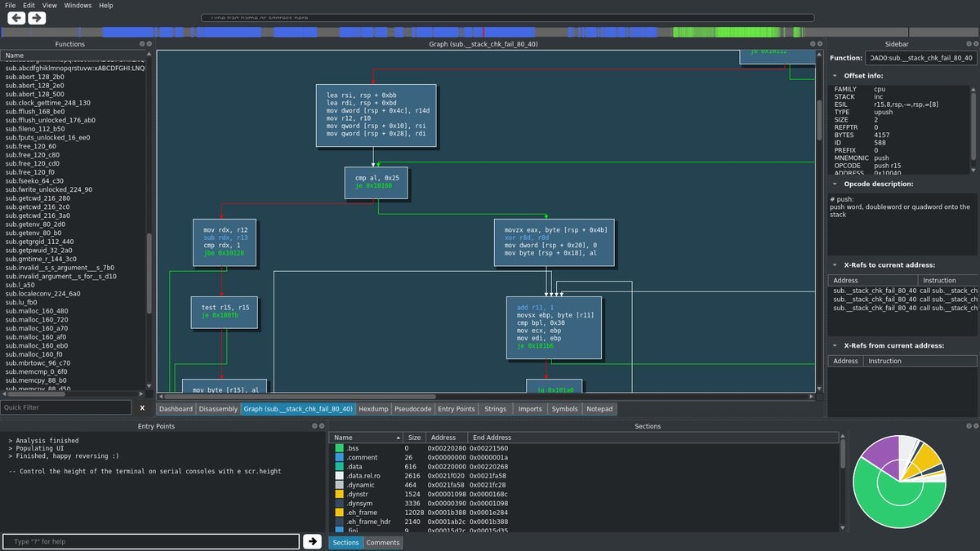Clear the Quick Filter with the X button
The height and width of the screenshot is (551, 980).
(141, 407)
